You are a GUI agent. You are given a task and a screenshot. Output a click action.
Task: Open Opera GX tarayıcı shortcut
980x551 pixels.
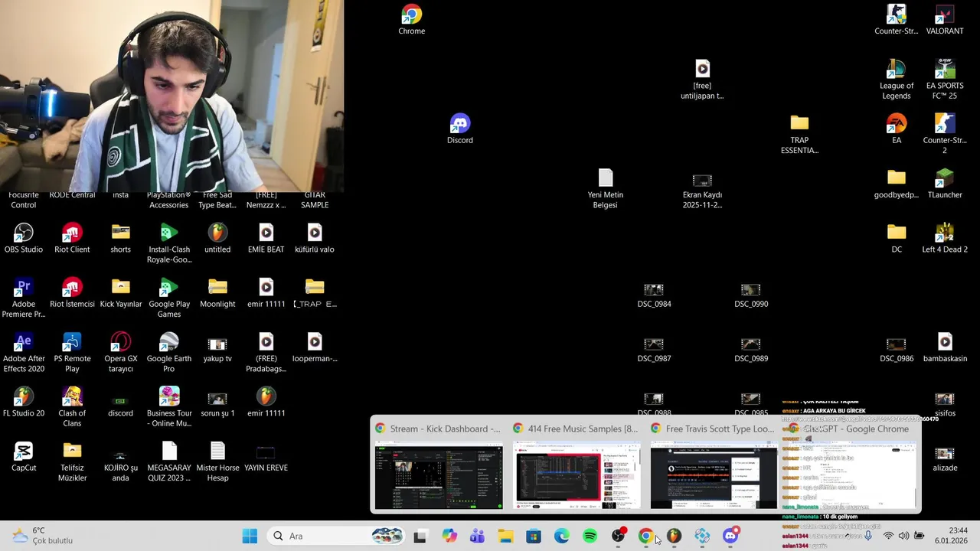coord(120,352)
